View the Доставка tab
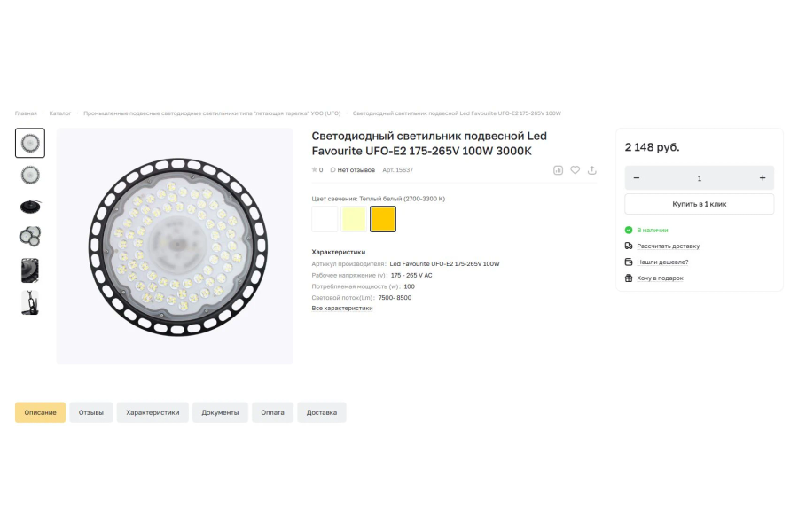This screenshot has width=798, height=532. point(322,412)
